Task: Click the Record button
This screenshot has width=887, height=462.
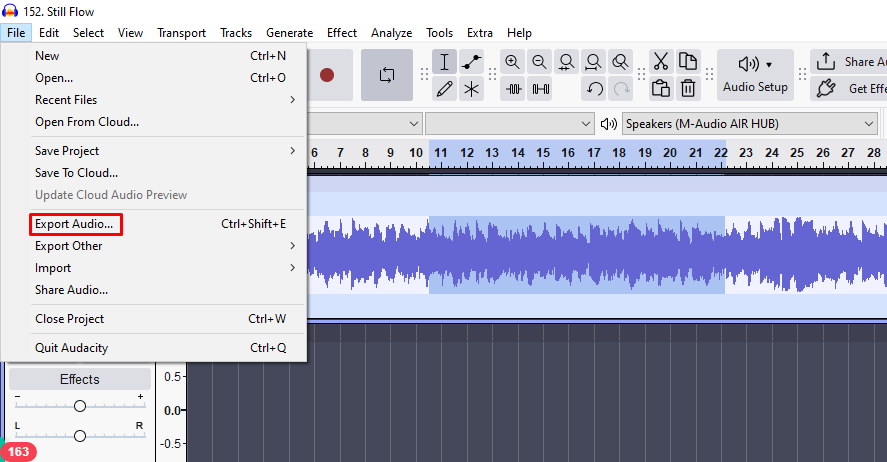Action: pos(326,75)
